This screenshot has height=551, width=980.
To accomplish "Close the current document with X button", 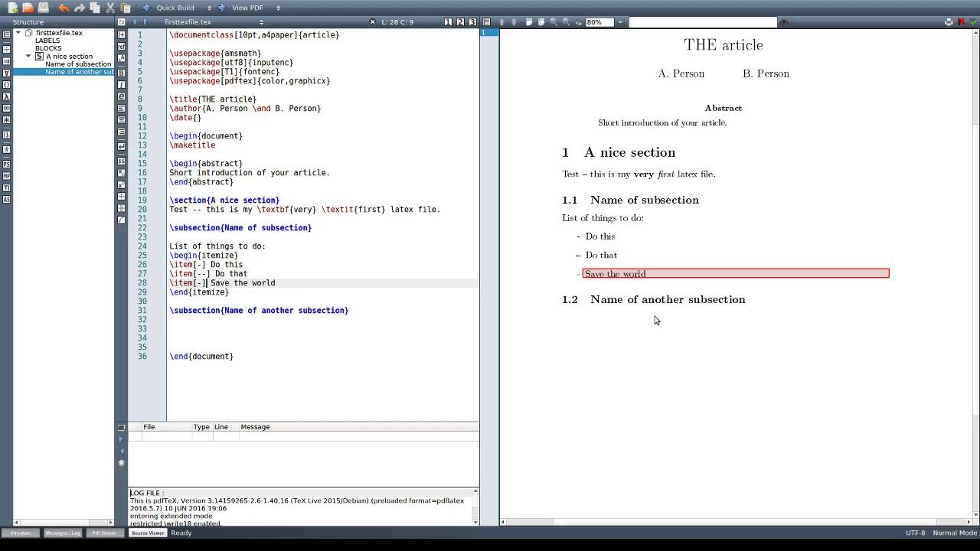I will (373, 22).
